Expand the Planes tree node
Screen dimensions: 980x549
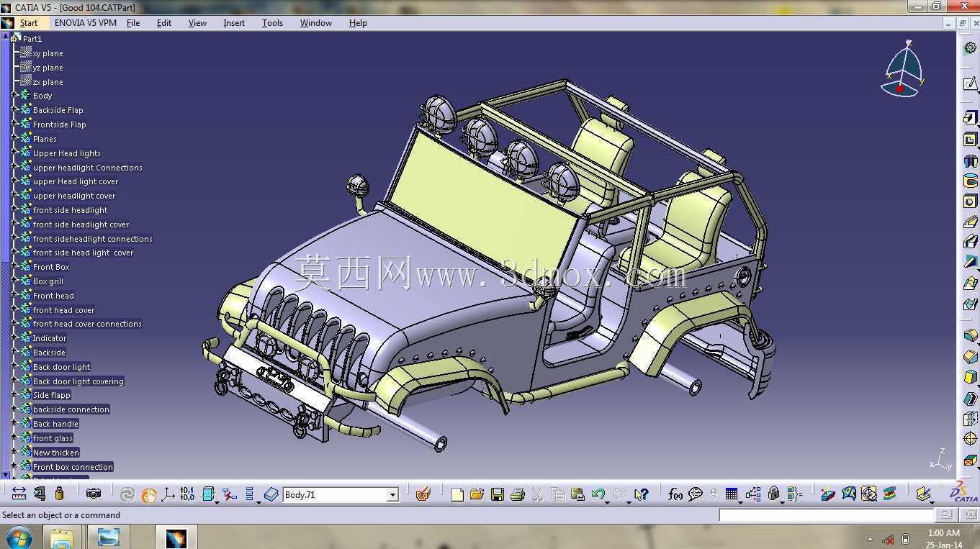click(x=14, y=138)
